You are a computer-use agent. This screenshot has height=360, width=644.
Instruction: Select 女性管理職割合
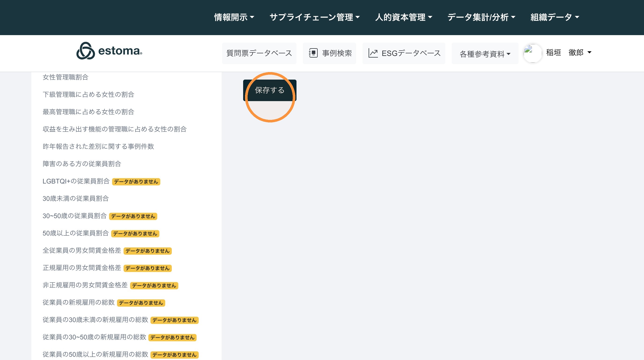click(x=66, y=77)
